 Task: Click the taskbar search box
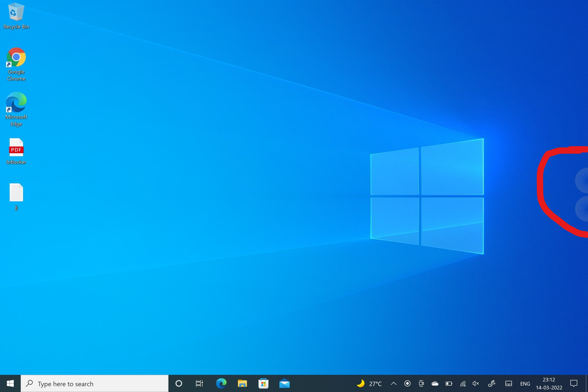coord(95,383)
